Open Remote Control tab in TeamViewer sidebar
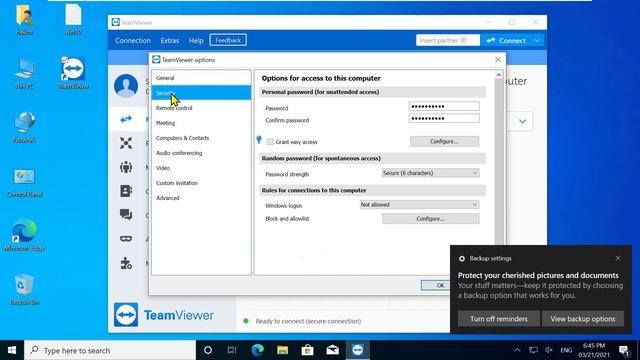This screenshot has width=640, height=360. (x=126, y=119)
